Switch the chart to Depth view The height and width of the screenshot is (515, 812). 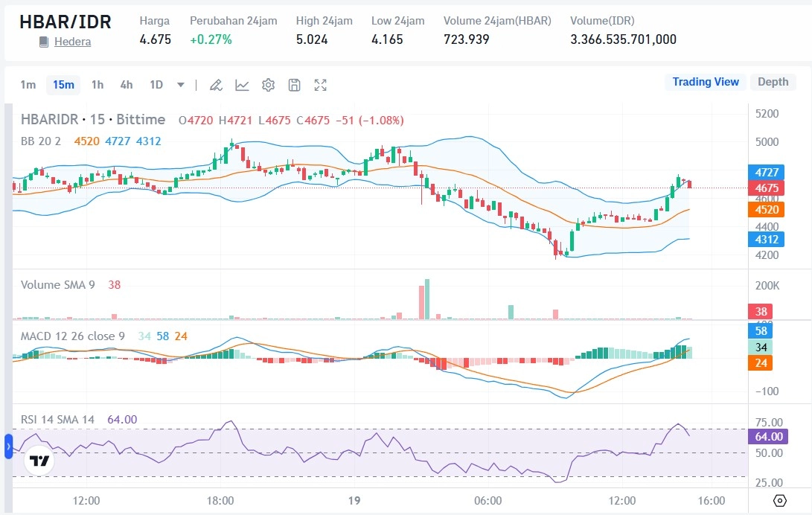tap(773, 82)
